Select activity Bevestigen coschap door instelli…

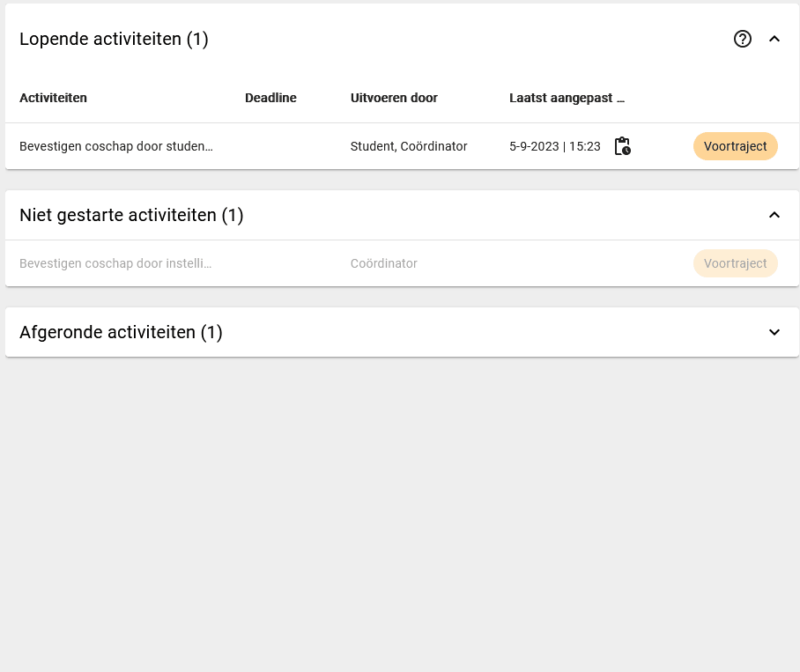pyautogui.click(x=115, y=263)
